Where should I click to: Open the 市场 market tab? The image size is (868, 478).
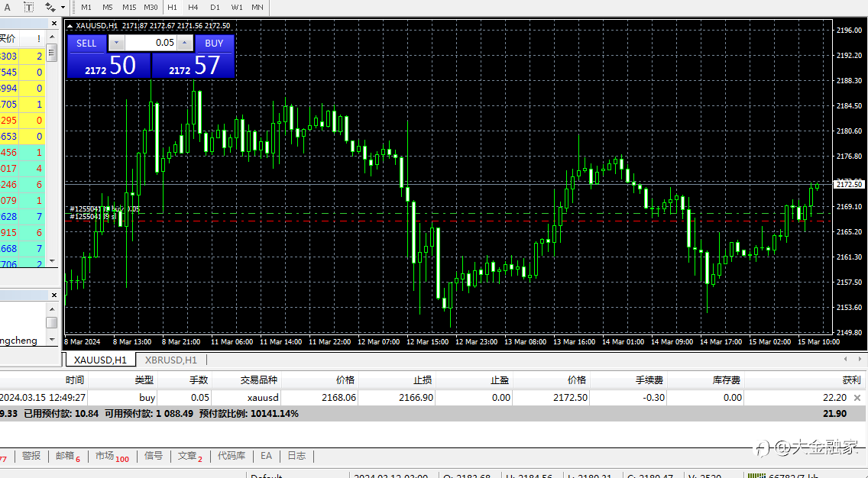(x=112, y=456)
